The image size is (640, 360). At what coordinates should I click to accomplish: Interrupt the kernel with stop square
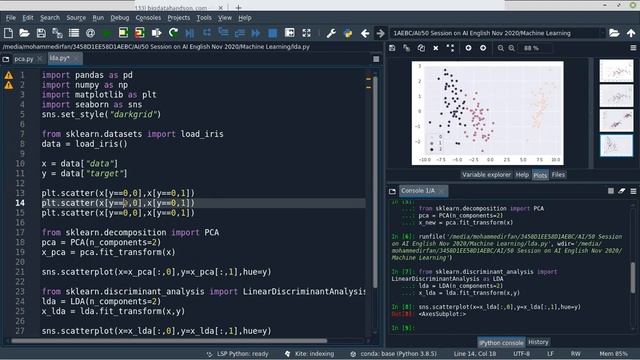click(611, 191)
